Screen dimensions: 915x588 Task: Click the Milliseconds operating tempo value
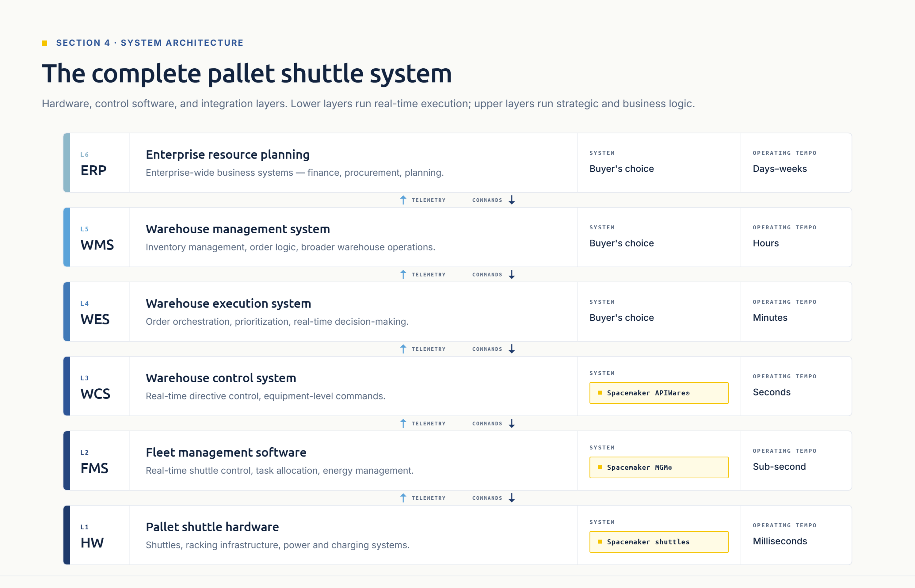pyautogui.click(x=780, y=541)
